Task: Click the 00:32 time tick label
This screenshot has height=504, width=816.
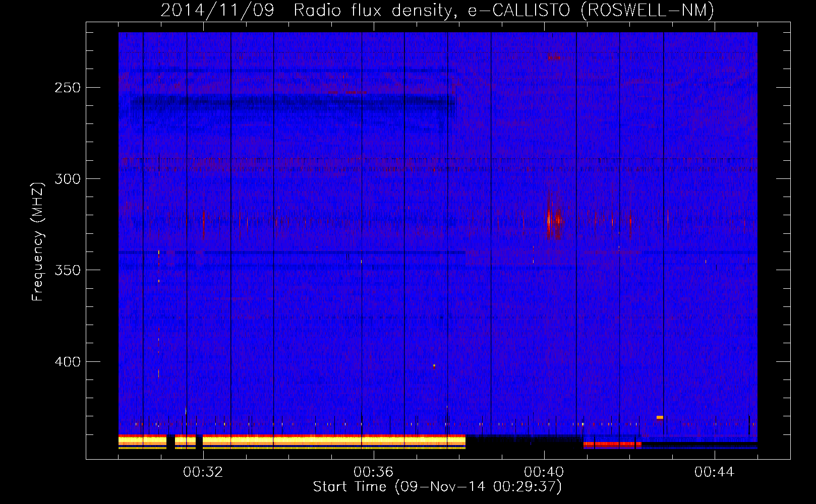Action: [x=203, y=472]
